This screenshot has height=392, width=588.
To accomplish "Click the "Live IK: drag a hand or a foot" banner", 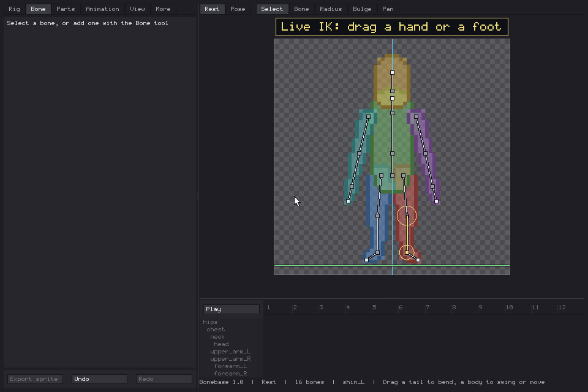I will tap(392, 27).
